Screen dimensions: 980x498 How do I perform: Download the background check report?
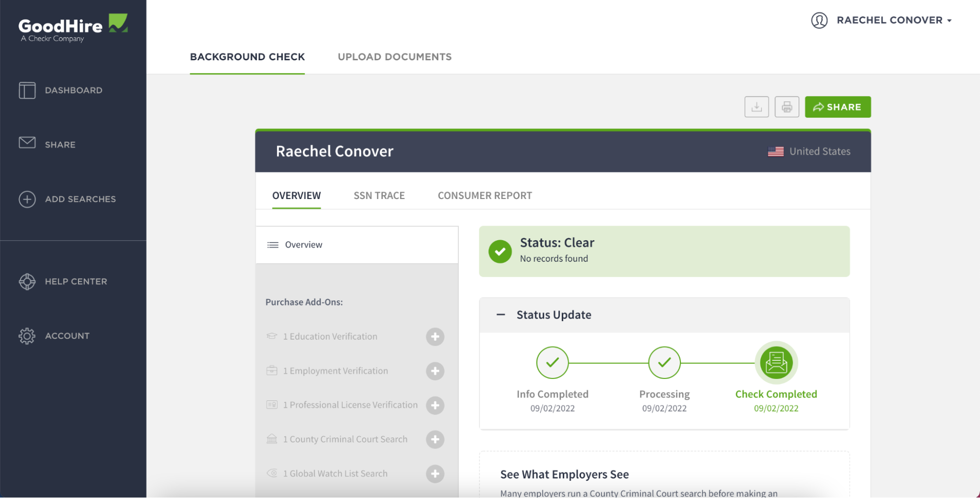coord(756,106)
